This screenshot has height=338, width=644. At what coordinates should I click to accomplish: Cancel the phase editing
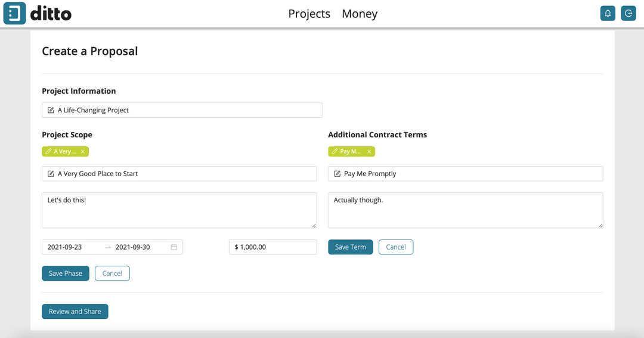click(x=112, y=274)
